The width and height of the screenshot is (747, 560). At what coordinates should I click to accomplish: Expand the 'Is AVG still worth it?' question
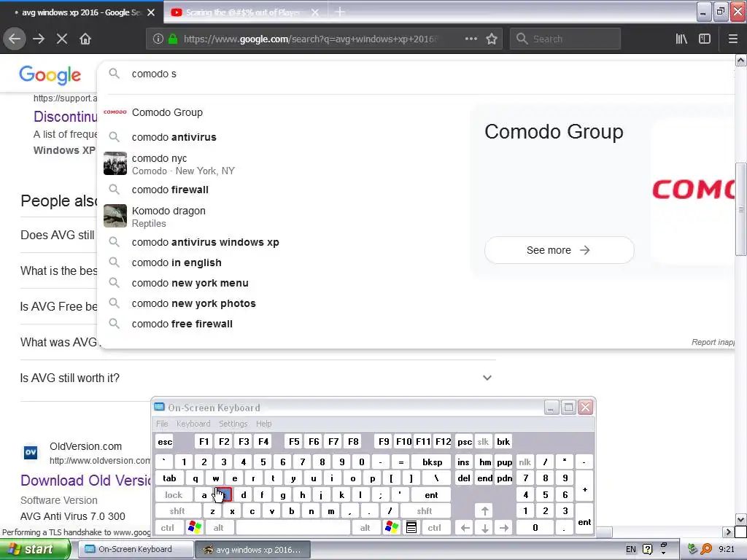tap(258, 378)
